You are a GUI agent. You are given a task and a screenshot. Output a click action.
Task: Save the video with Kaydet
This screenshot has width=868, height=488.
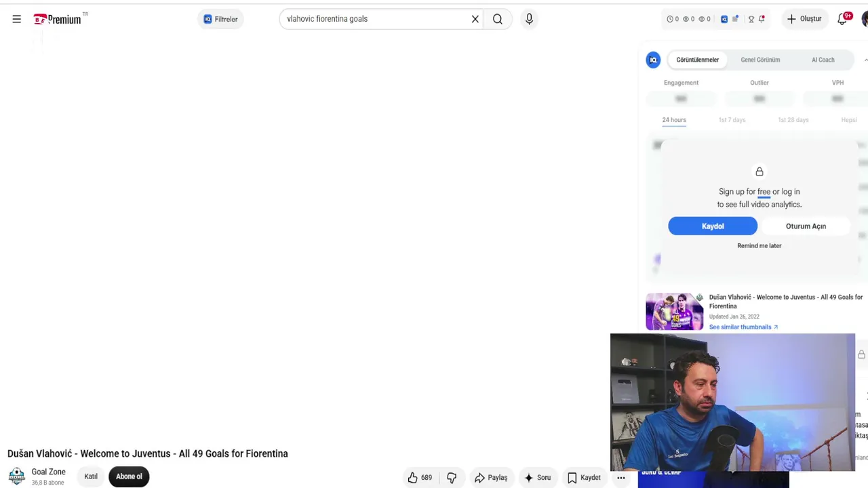[584, 478]
